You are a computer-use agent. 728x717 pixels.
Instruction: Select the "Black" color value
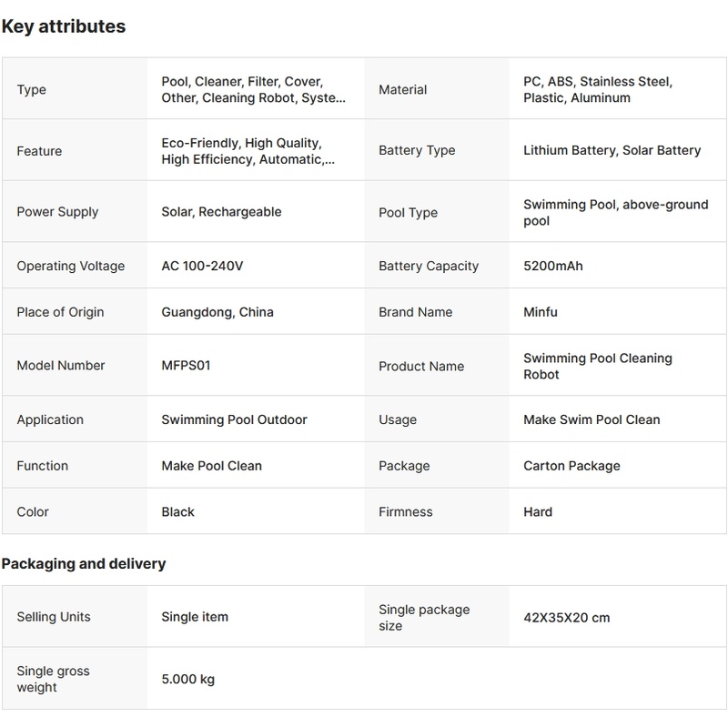coord(177,511)
